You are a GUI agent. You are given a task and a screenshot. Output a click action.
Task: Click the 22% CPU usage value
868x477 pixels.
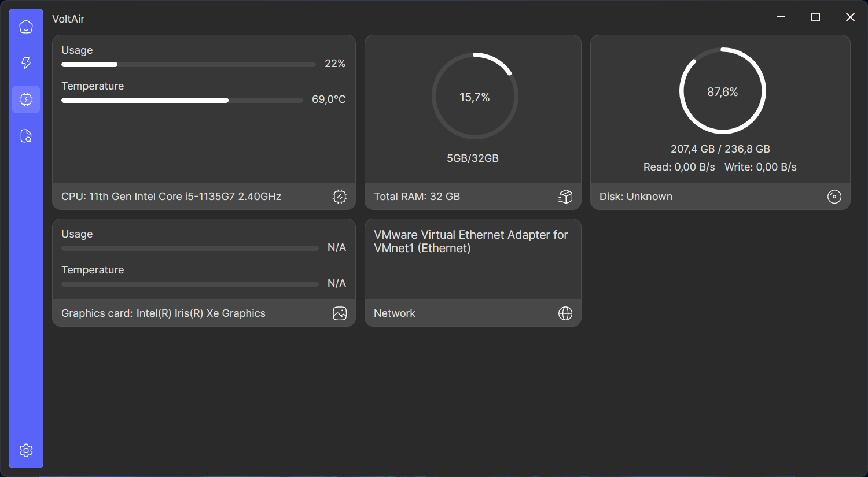335,64
